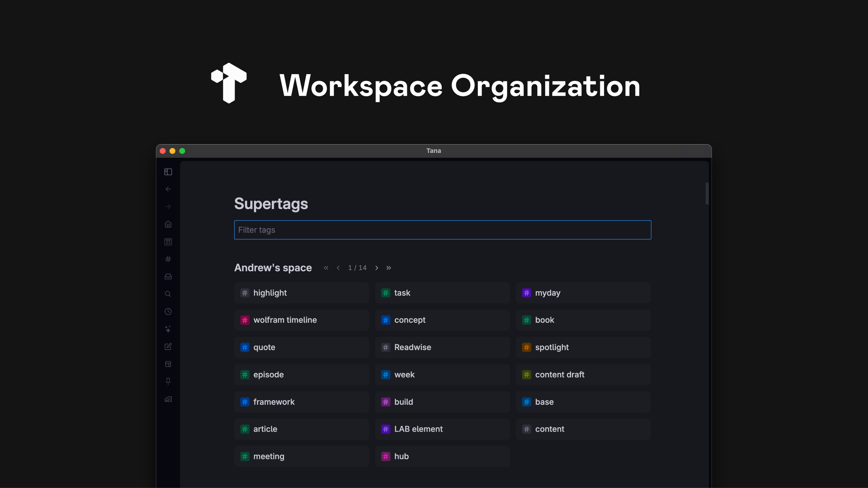Open the recent history clock icon
868x488 pixels.
168,312
